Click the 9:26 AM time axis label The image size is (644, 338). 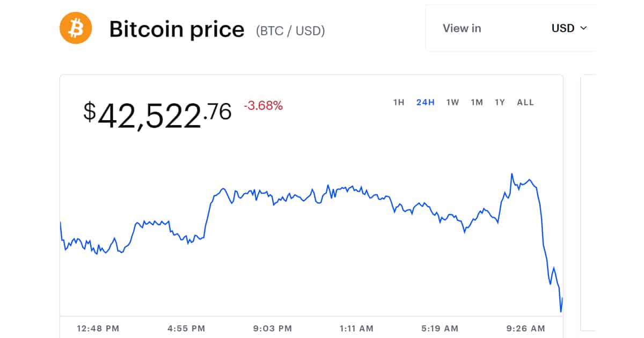tap(526, 328)
